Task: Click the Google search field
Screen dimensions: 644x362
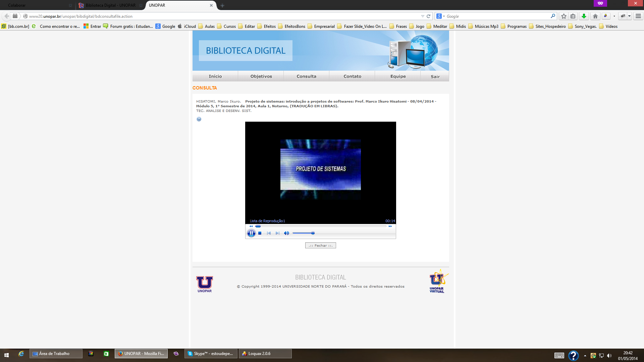Action: (498, 16)
